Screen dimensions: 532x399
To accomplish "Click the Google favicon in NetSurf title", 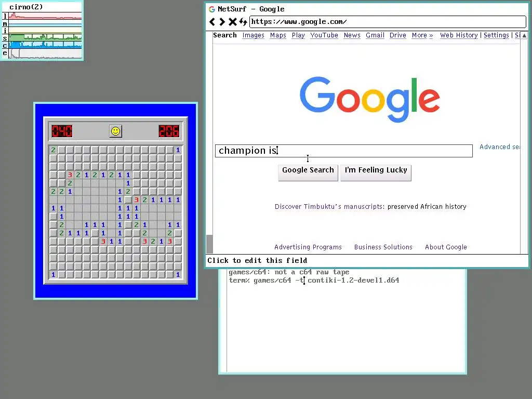I will tap(212, 9).
